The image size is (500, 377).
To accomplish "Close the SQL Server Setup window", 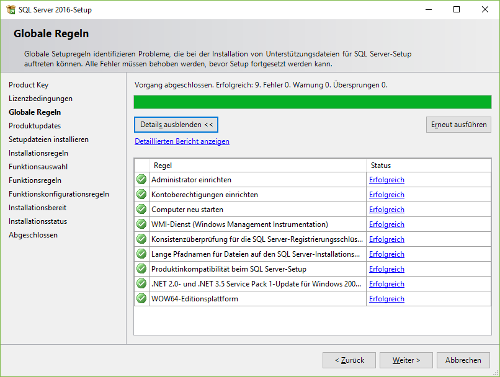I will pyautogui.click(x=485, y=9).
